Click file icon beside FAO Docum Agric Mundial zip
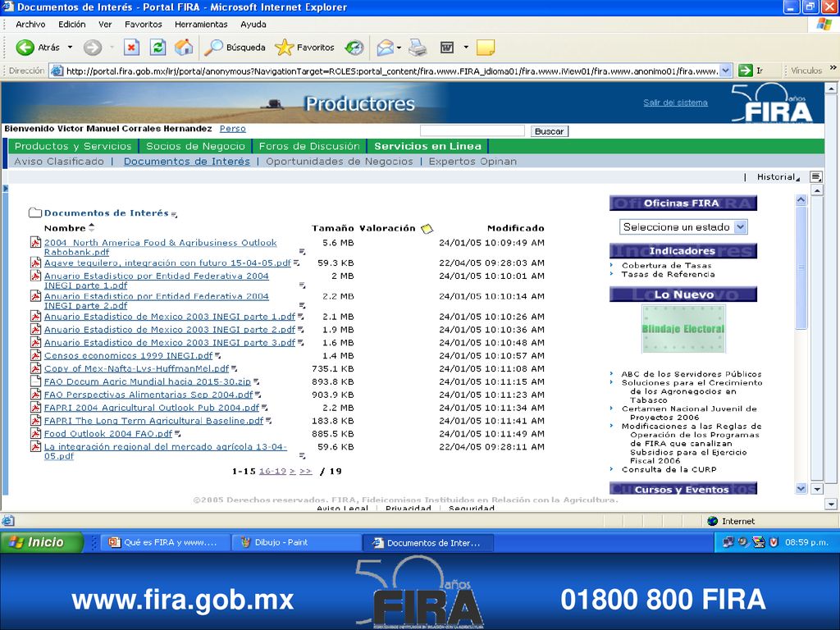Image resolution: width=840 pixels, height=630 pixels. pyautogui.click(x=35, y=381)
